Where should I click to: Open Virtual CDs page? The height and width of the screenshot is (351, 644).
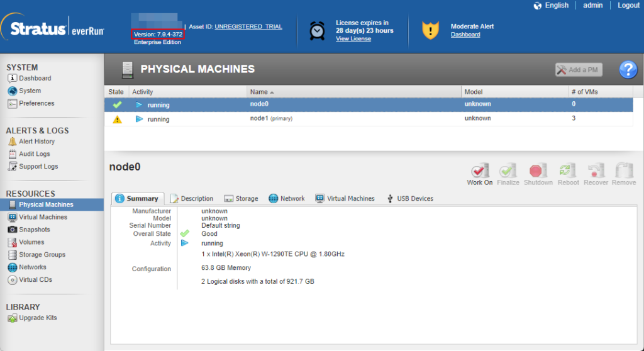[35, 279]
